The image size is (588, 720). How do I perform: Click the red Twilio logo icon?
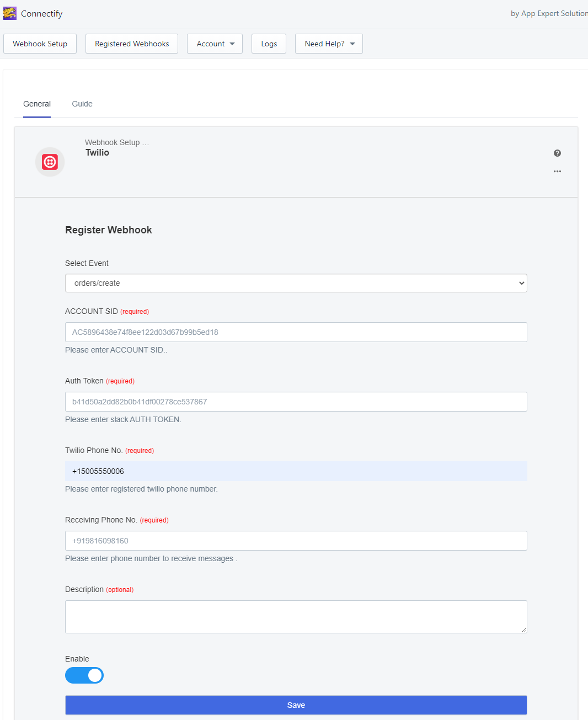[50, 162]
